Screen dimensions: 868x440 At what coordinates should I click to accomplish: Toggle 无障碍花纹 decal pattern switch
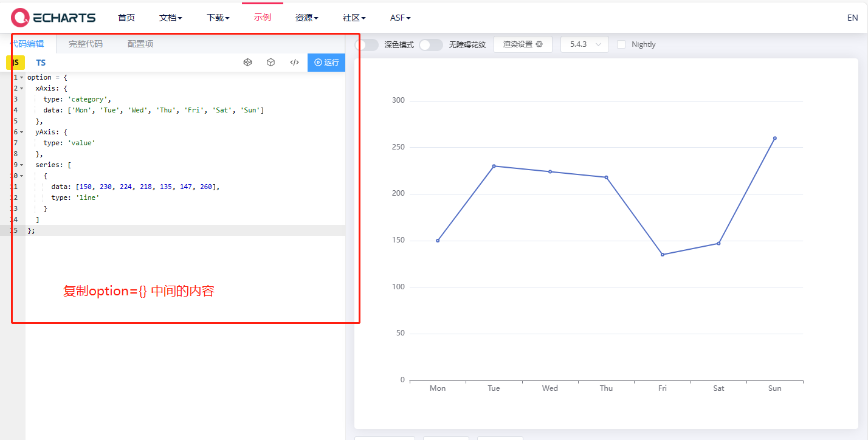431,44
